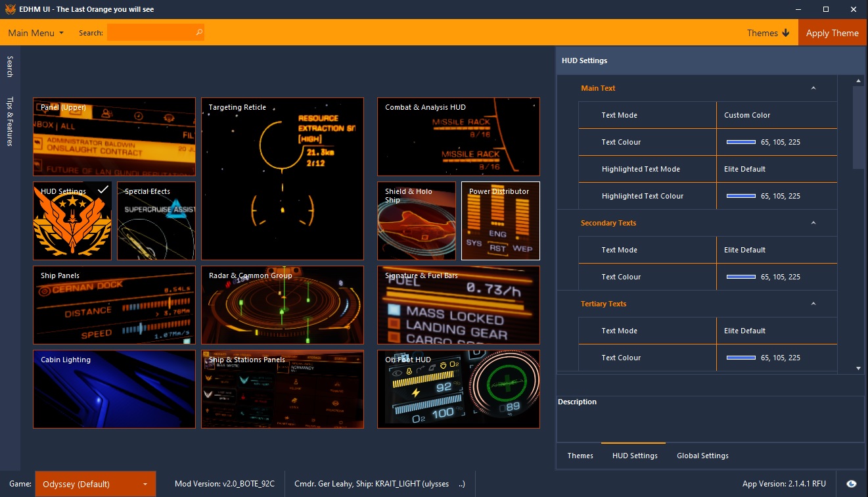The height and width of the screenshot is (497, 868).
Task: Click the search magnifier icon
Action: point(199,32)
